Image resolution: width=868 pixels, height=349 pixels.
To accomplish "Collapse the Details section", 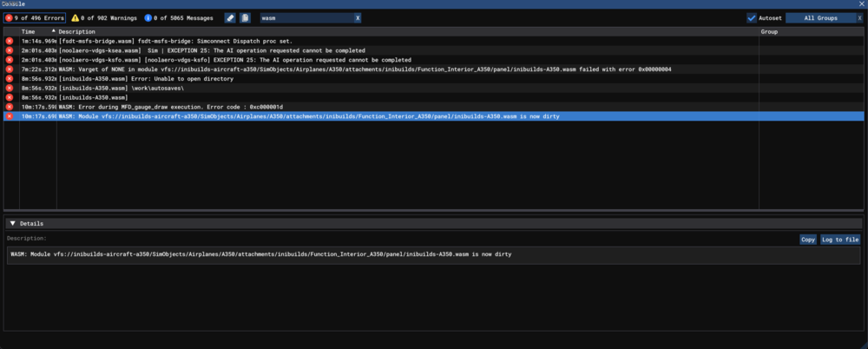I will [13, 223].
